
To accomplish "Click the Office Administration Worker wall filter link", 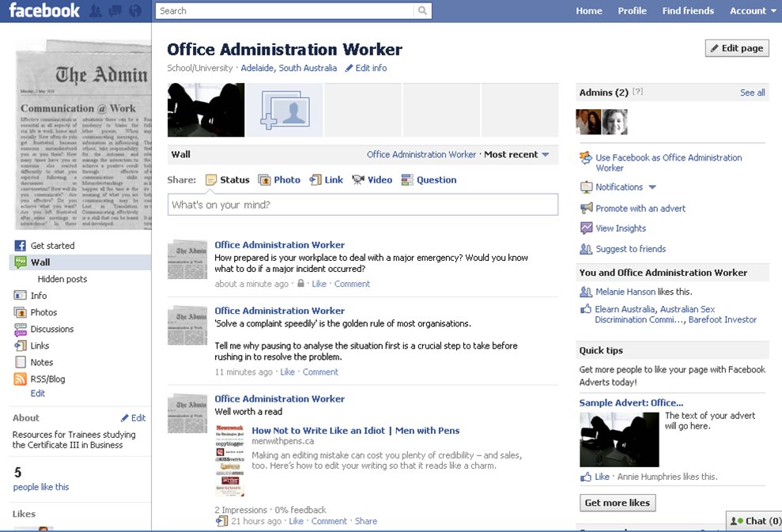I will click(421, 155).
